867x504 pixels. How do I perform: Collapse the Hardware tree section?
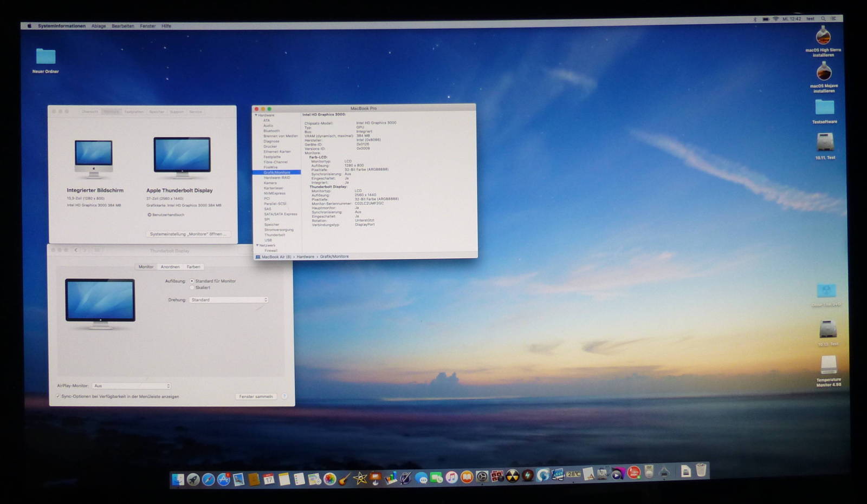pyautogui.click(x=256, y=115)
